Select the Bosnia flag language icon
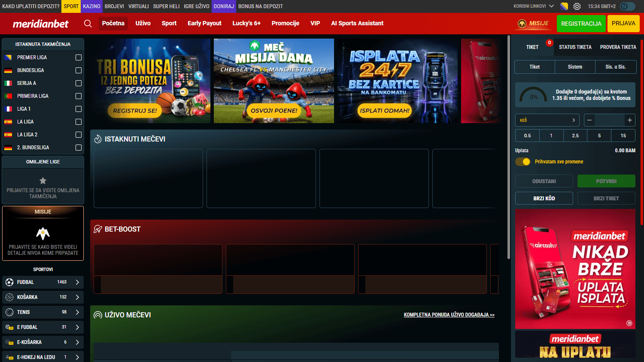Image resolution: width=644 pixels, height=362 pixels. click(x=564, y=6)
